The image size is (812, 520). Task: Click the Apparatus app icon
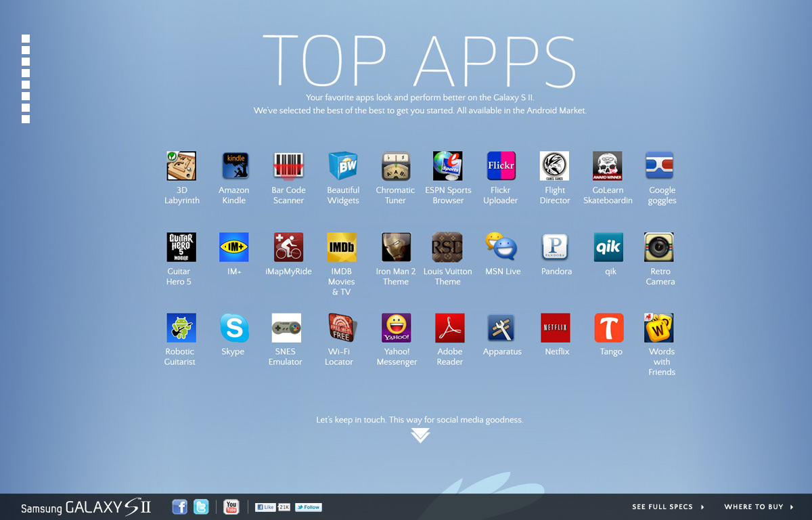point(501,328)
